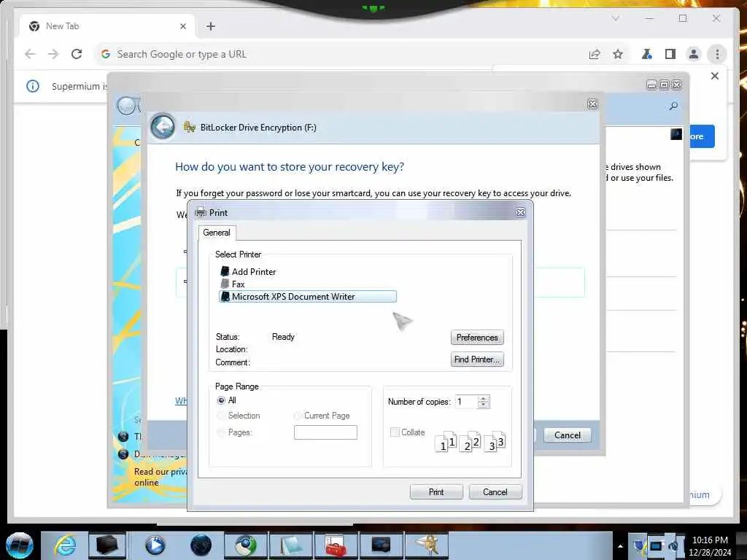This screenshot has width=747, height=560.
Task: Click the Status Ready text
Action: (x=283, y=337)
